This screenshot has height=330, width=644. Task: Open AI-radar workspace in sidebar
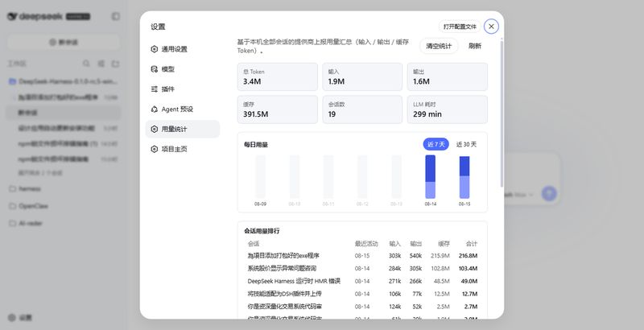[64, 223]
